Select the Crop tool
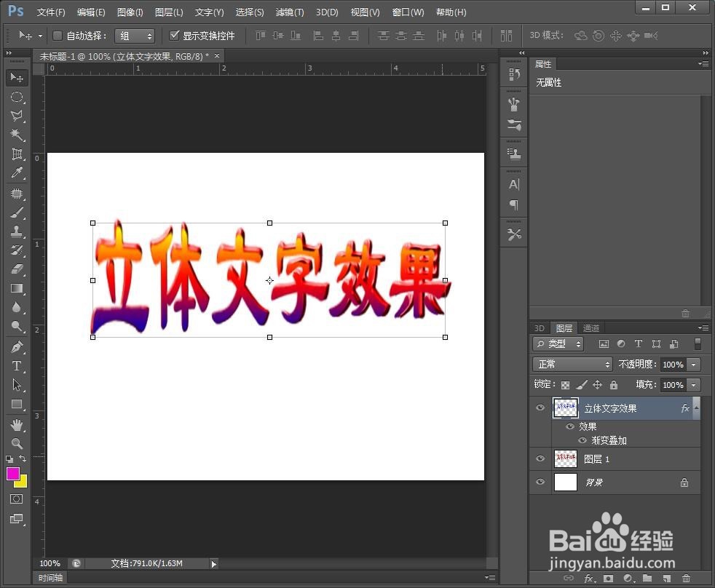 tap(17, 154)
